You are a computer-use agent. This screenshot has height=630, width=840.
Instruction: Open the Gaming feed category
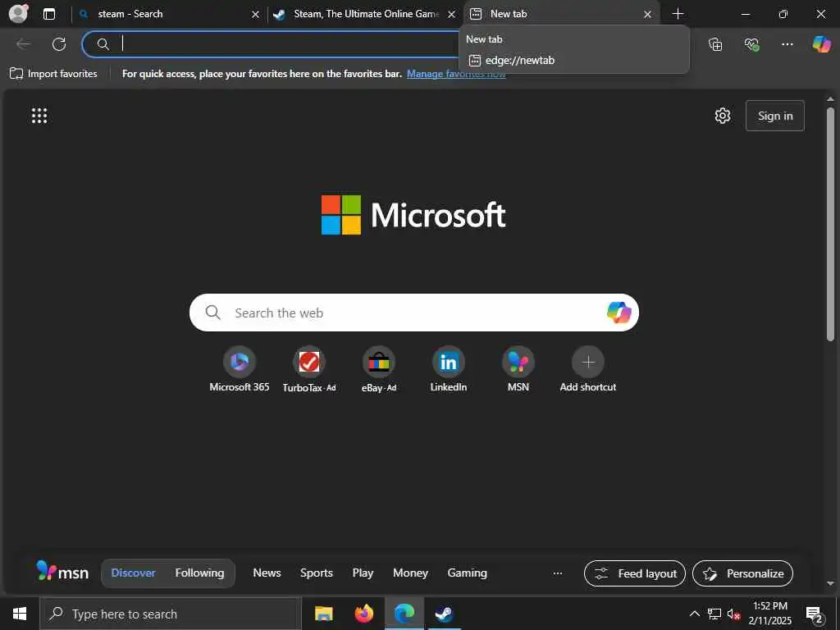(467, 573)
